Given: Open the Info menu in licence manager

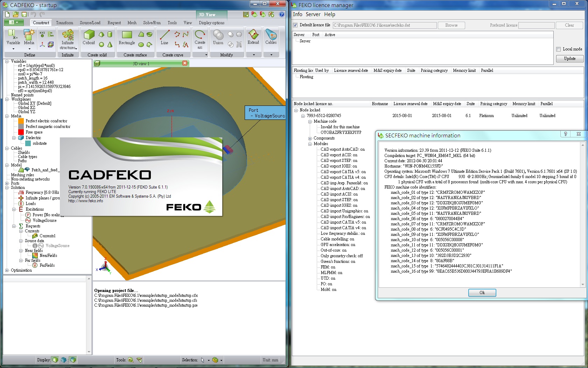Looking at the screenshot, I should pyautogui.click(x=297, y=14).
